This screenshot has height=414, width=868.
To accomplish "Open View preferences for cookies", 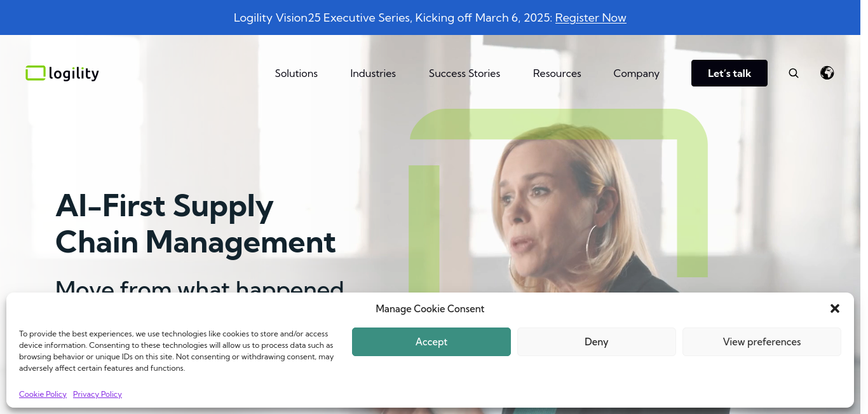I will pyautogui.click(x=762, y=342).
